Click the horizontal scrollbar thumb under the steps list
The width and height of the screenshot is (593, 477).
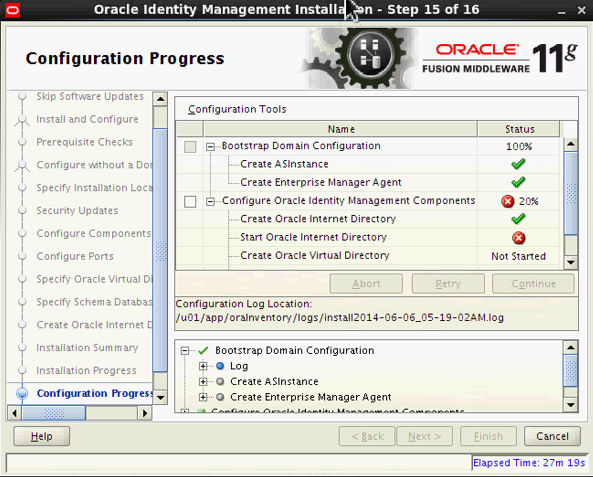[x=54, y=413]
